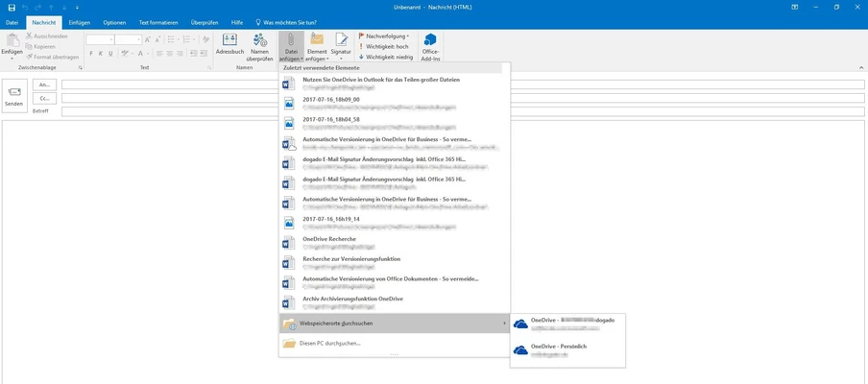Screen dimensions: 868x384
Task: Open the Datei tab
Action: (12, 23)
